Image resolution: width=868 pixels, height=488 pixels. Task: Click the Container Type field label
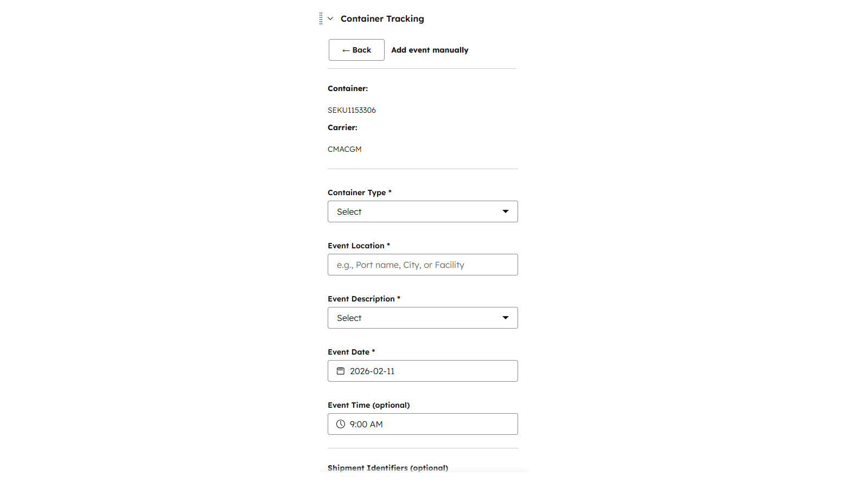[357, 192]
